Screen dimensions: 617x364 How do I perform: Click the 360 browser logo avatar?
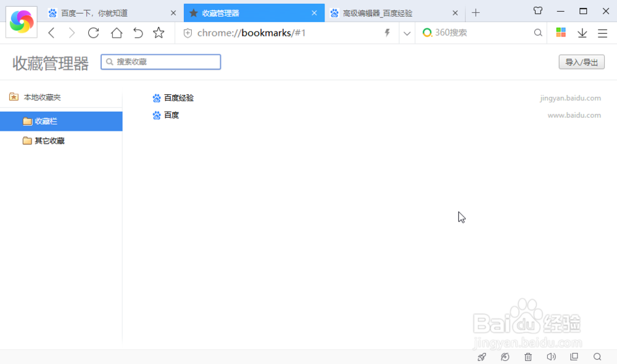[x=21, y=22]
